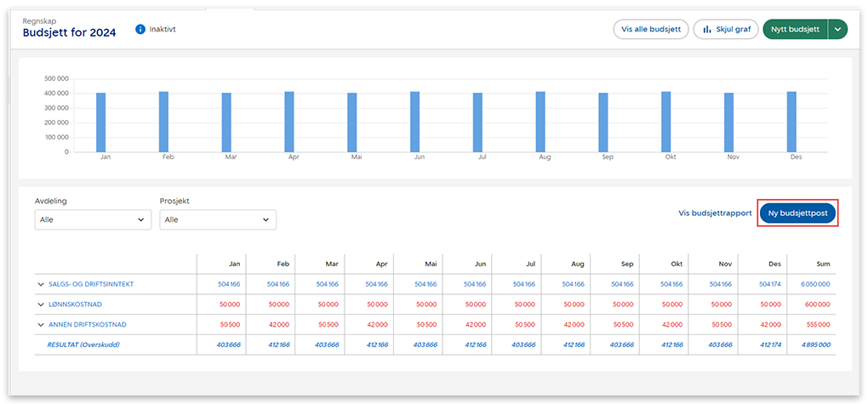This screenshot has width=868, height=404.
Task: Open the Prosjekt dropdown
Action: tap(218, 220)
